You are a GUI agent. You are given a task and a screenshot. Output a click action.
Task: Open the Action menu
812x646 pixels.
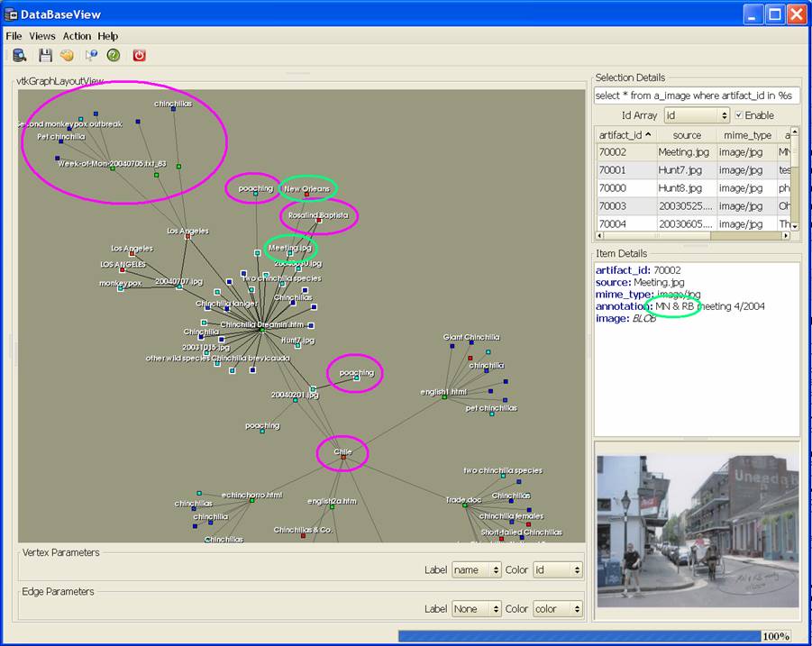(77, 36)
